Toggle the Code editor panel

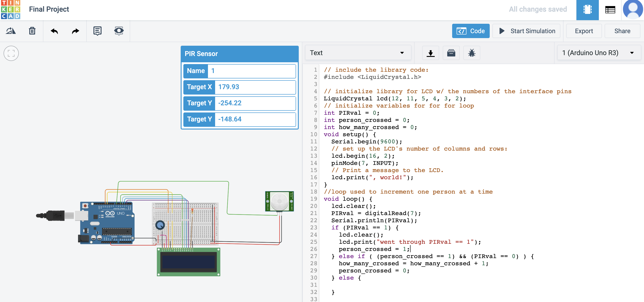tap(470, 31)
